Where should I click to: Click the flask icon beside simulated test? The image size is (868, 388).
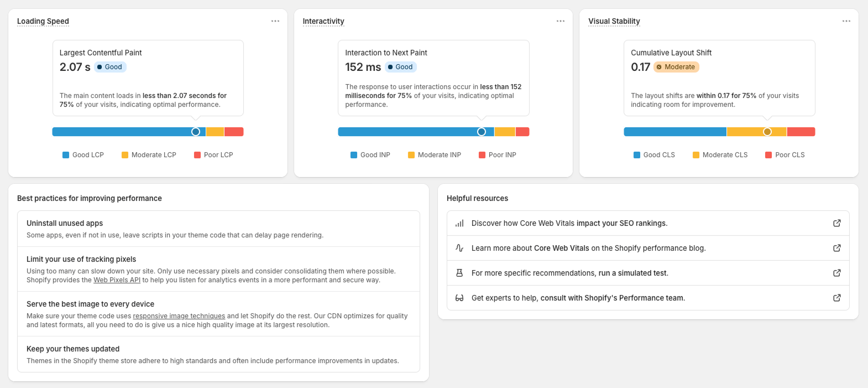point(459,273)
